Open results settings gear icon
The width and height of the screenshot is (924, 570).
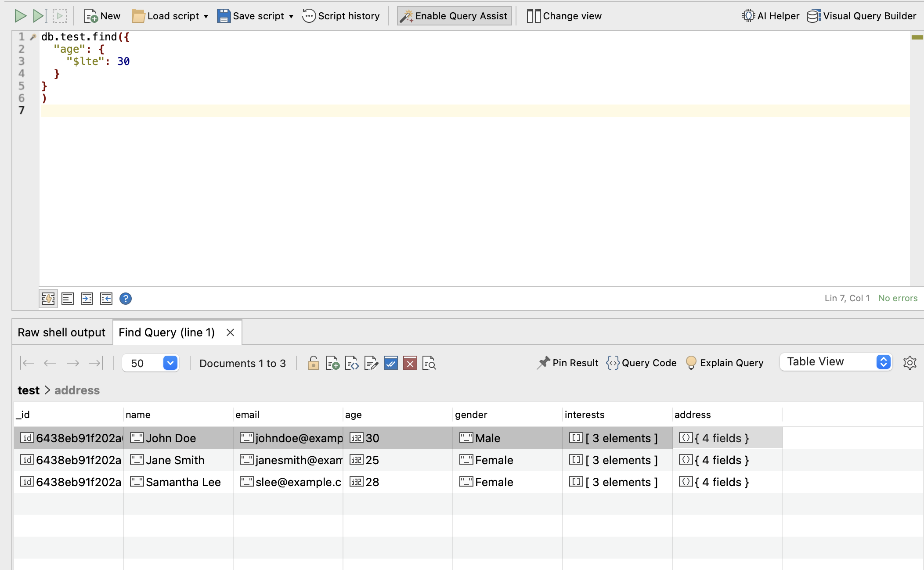910,363
